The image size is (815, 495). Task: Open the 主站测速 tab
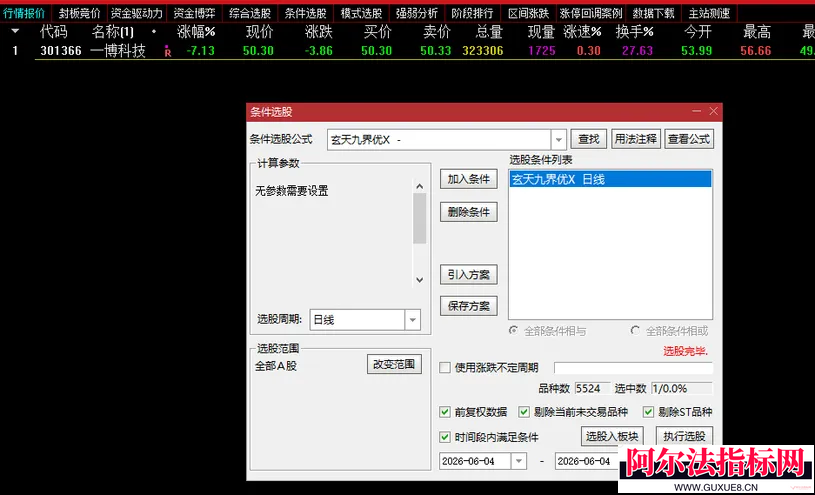coord(709,13)
